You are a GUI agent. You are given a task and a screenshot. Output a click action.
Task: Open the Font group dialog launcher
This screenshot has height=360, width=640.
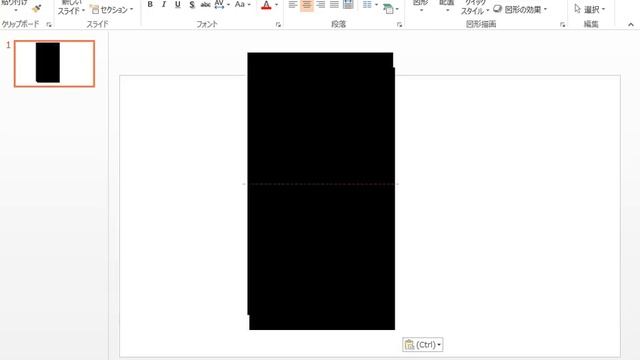click(x=278, y=25)
